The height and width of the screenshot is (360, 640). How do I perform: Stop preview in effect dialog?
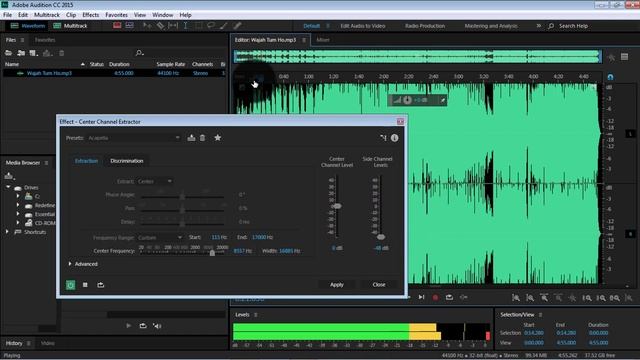click(85, 285)
